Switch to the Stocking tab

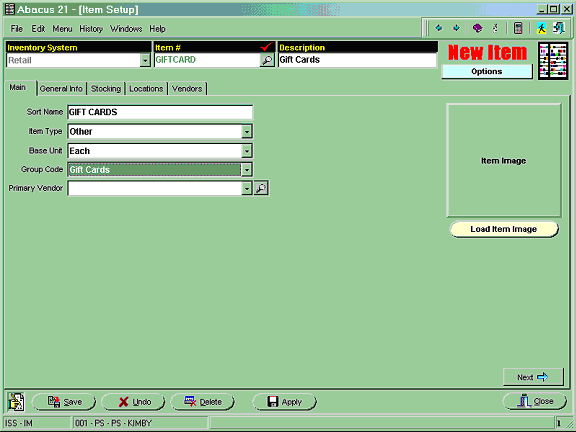pyautogui.click(x=106, y=89)
